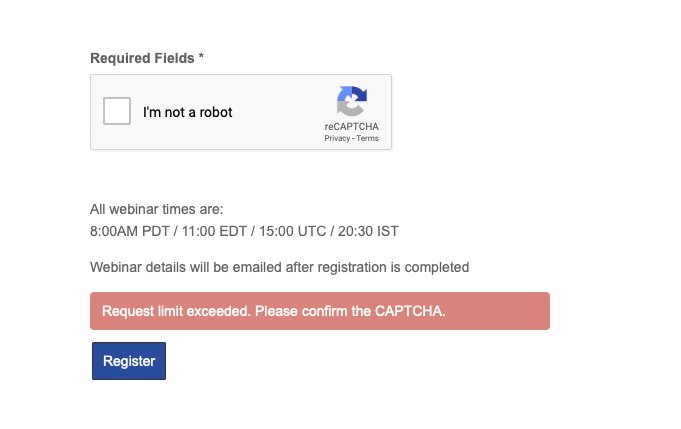The height and width of the screenshot is (429, 681).
Task: Check the "I'm not a robot" checkbox
Action: (x=118, y=111)
